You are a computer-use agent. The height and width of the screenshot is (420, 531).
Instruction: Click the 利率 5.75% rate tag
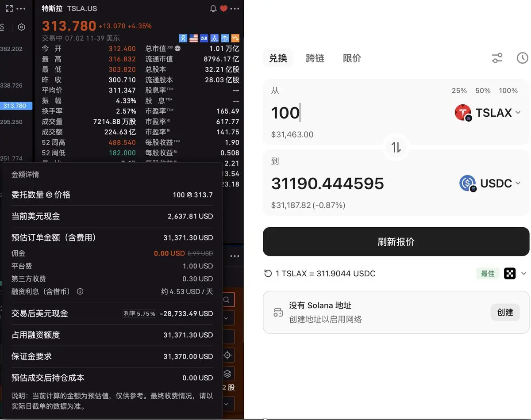[x=140, y=314]
